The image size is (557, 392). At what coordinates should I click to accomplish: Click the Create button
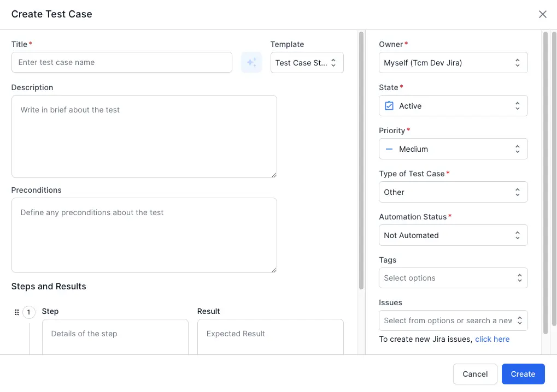pyautogui.click(x=523, y=373)
